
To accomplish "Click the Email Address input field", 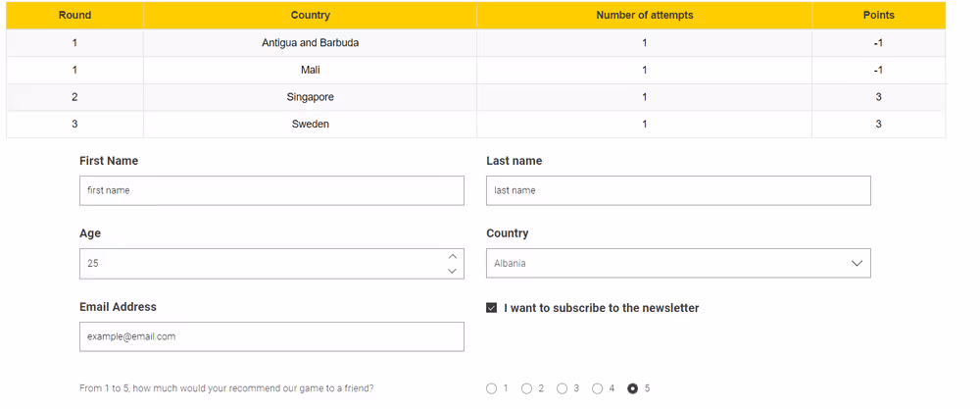I will click(271, 336).
